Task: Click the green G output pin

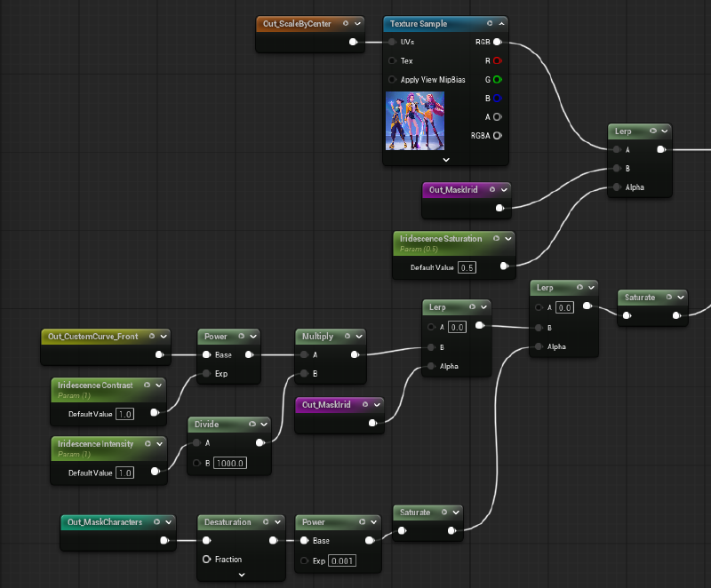Action: [x=497, y=80]
